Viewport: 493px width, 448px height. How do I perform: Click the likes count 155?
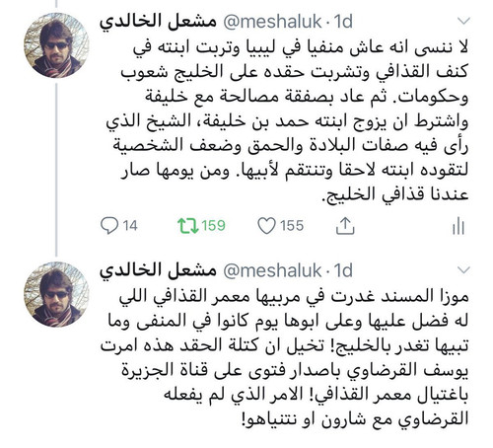tap(292, 226)
